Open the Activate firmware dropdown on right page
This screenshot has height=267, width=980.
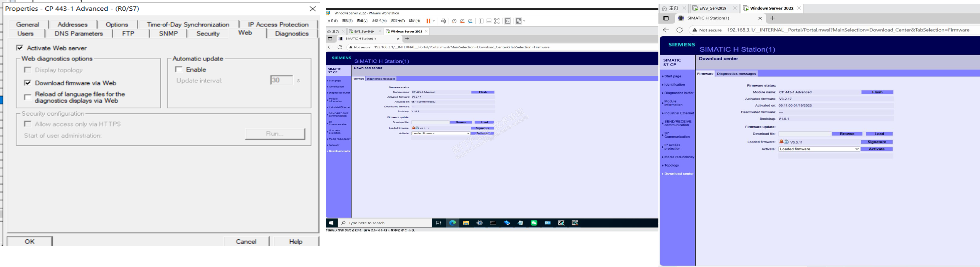click(x=819, y=149)
